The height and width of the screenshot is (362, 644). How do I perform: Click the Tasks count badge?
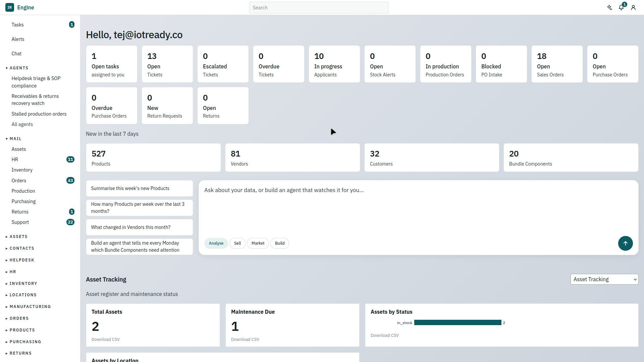pos(72,25)
